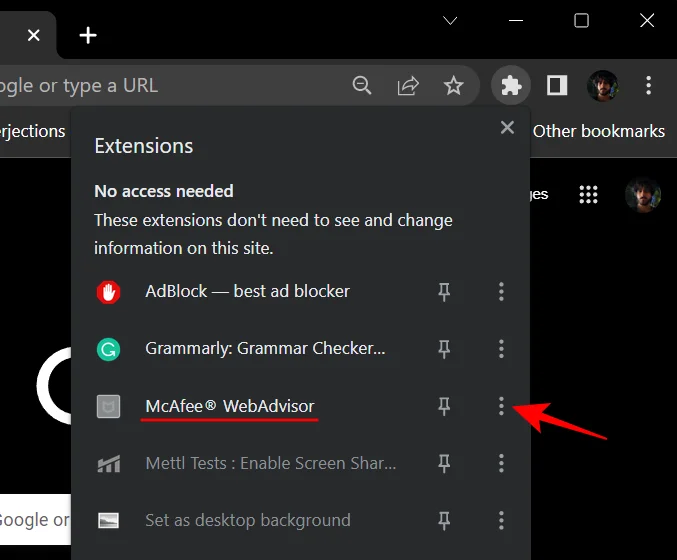Pin McAfee WebAdvisor extension
Image resolution: width=677 pixels, height=560 pixels.
(444, 406)
